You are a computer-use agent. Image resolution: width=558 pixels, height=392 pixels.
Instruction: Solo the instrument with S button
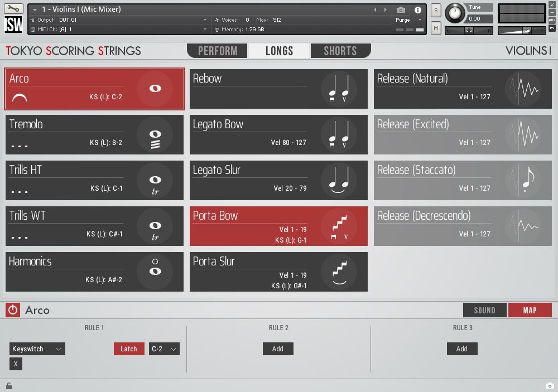pos(436,10)
